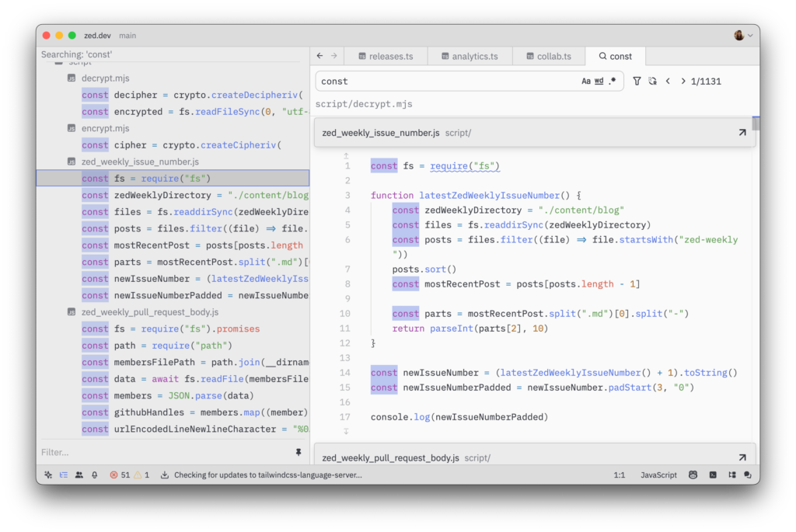Screen dimensions: 796x532
Task: Expand excerpt downward below line 17
Action: [346, 431]
